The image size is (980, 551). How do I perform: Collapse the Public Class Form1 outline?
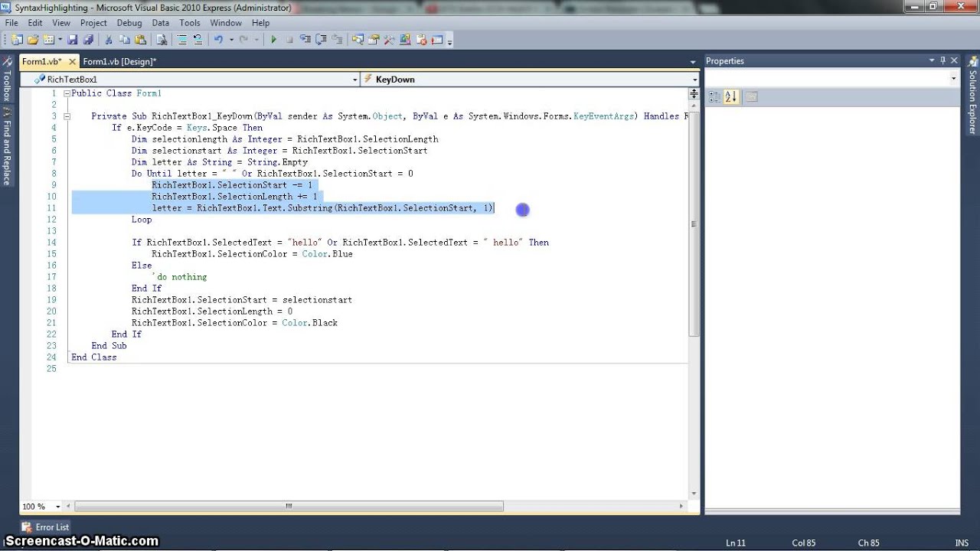[x=67, y=93]
